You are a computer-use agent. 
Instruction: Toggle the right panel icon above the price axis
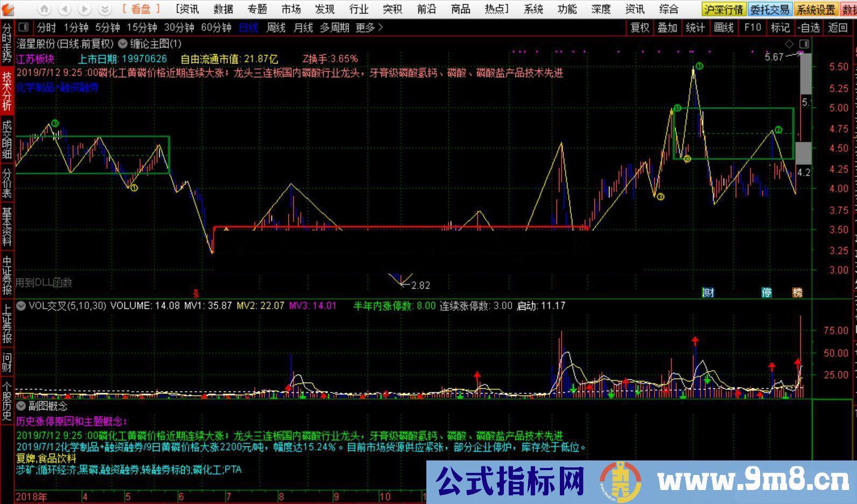coord(804,44)
